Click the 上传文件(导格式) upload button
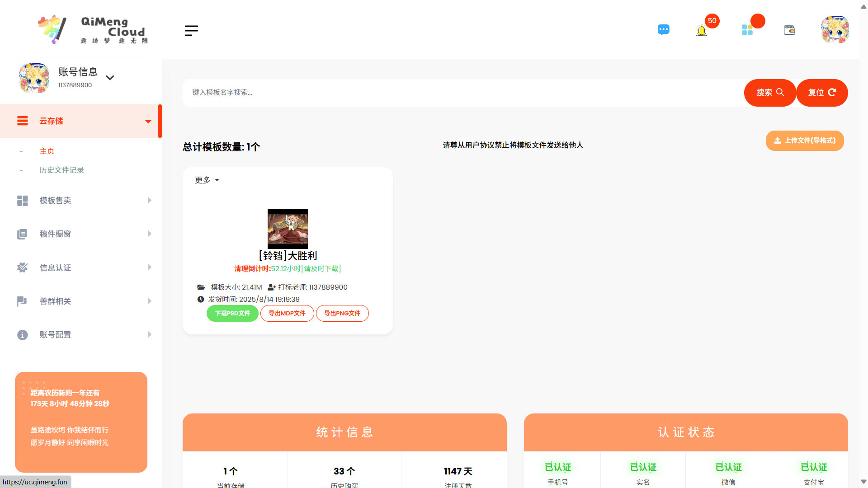Viewport: 868px width, 488px height. pos(804,141)
